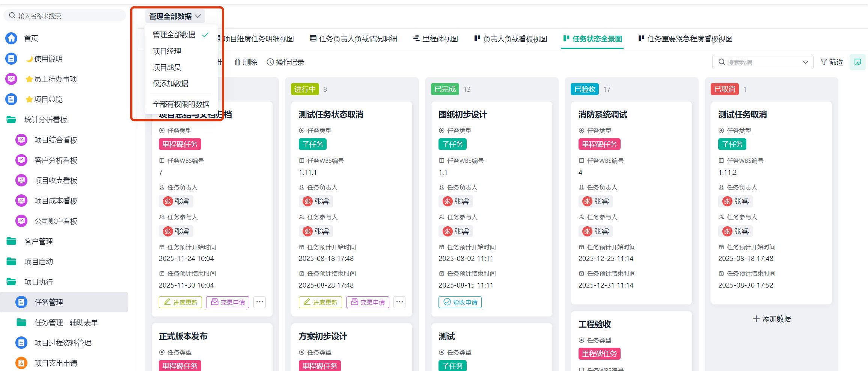Open the 使用说明 document icon
Viewport: 868px width, 371px height.
click(x=11, y=59)
